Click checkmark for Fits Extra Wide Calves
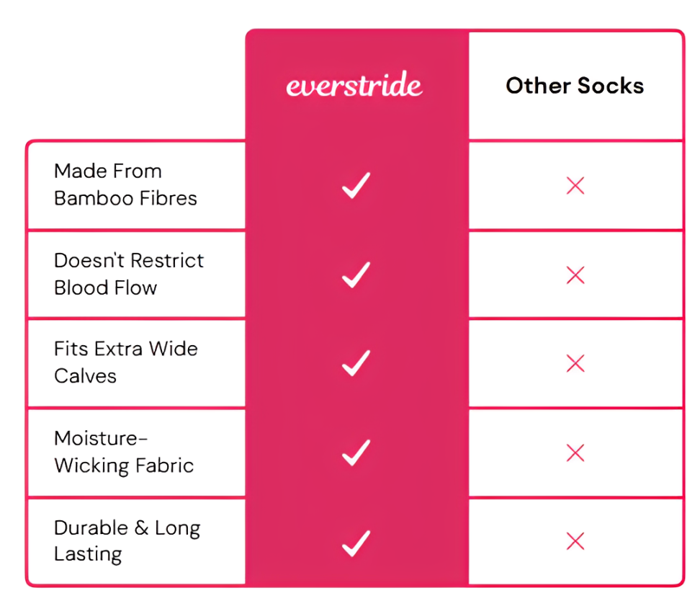Screen dimensions: 700x606 pos(356,363)
